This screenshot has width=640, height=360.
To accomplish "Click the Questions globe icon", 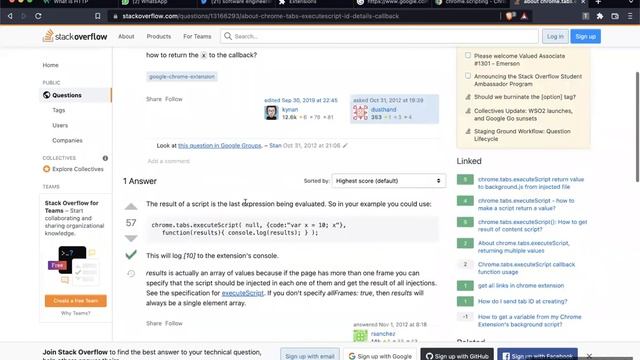I will [x=47, y=95].
